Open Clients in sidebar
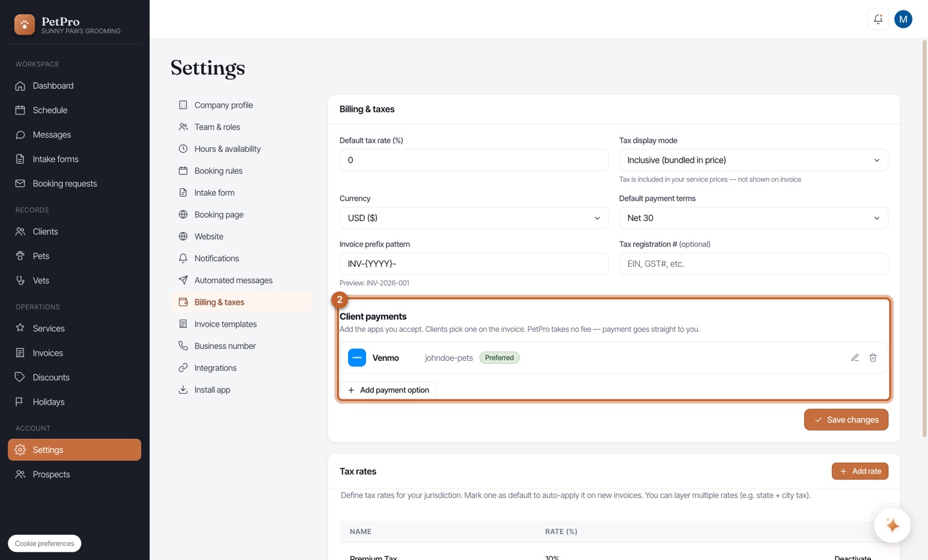Image resolution: width=928 pixels, height=560 pixels. [x=74, y=231]
